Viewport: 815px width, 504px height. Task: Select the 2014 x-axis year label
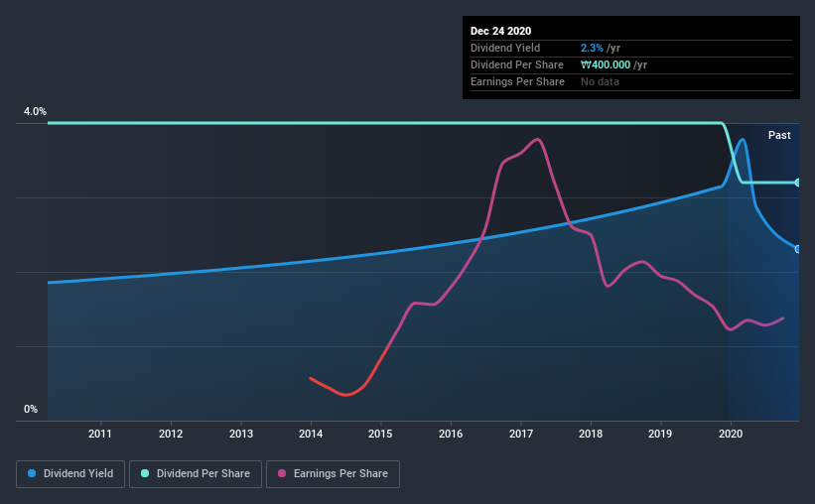[311, 434]
